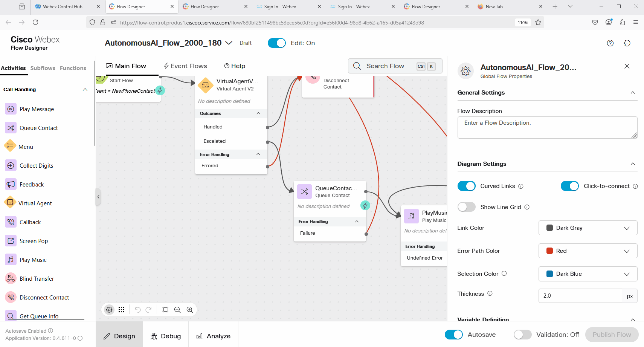This screenshot has height=347, width=644.
Task: Select the Callback activity icon
Action: [11, 222]
